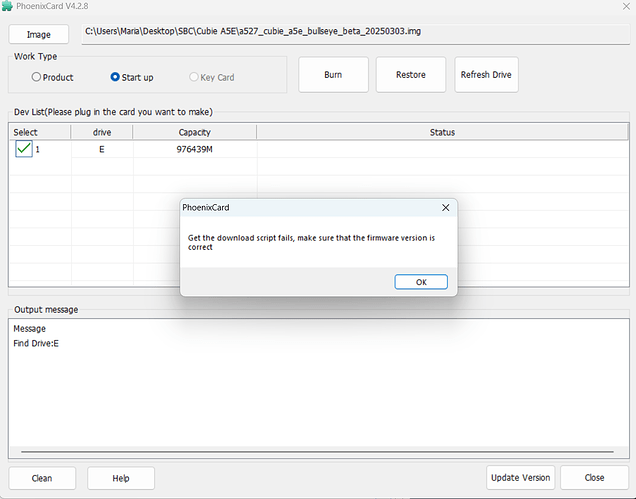
Task: Click the 'Find Drive:E' output message
Action: (36, 343)
